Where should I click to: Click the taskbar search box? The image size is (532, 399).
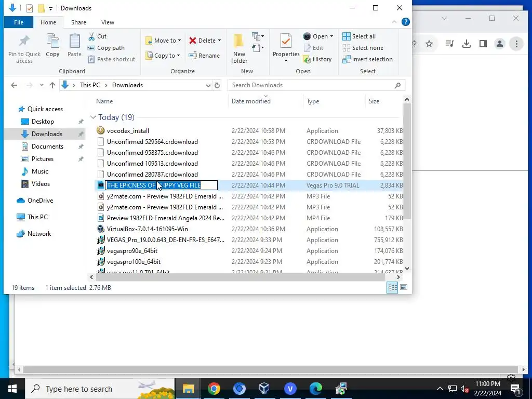100,389
